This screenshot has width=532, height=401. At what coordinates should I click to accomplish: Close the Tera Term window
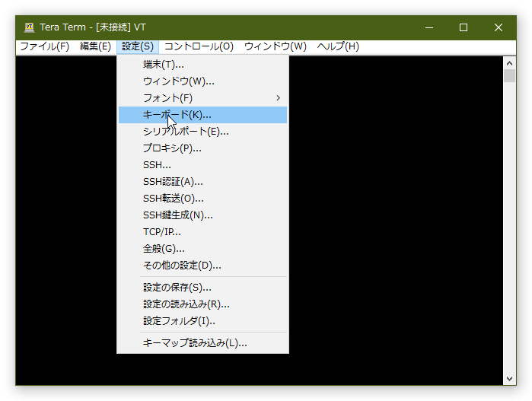coord(498,27)
